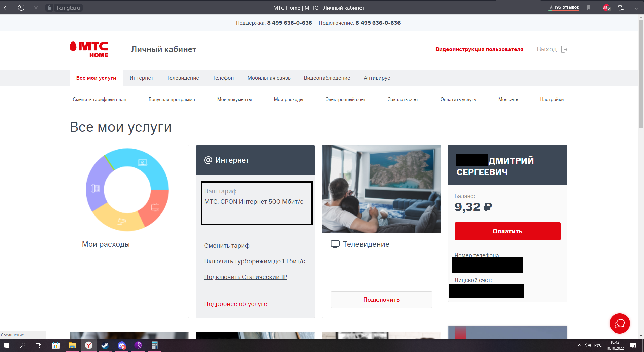Open Моя сеть submenu item
The image size is (644, 352).
508,99
